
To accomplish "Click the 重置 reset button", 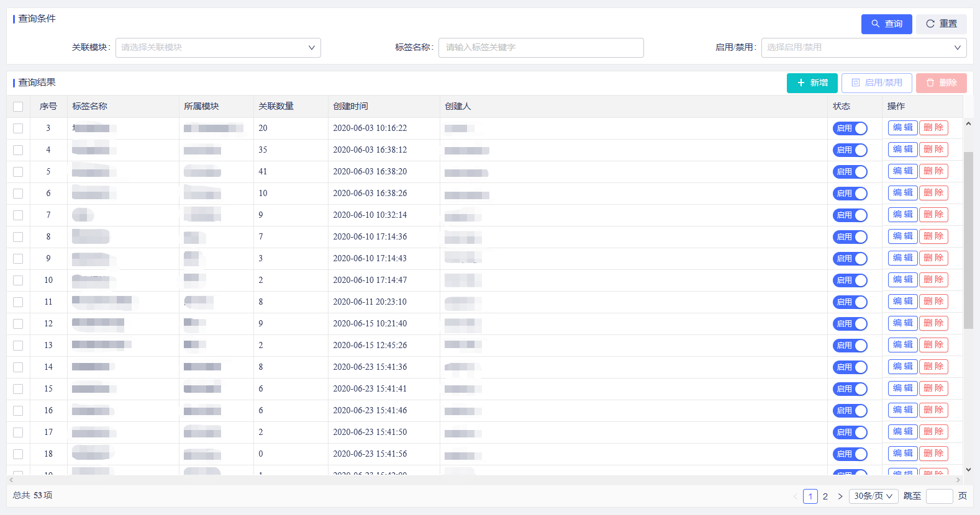I will [x=941, y=24].
